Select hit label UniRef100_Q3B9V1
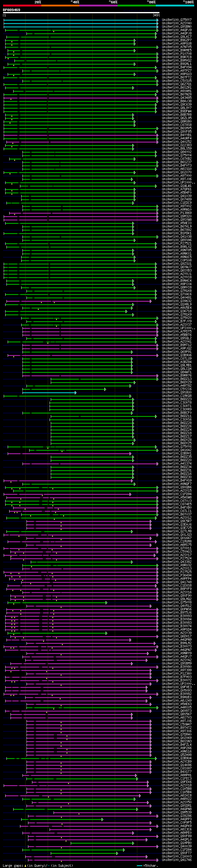 click(177, 453)
